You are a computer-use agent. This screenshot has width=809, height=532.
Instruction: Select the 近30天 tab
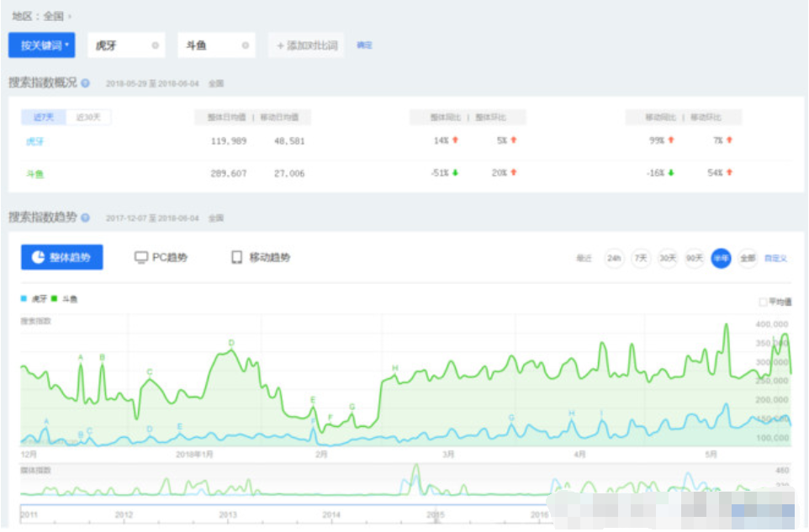pos(88,117)
